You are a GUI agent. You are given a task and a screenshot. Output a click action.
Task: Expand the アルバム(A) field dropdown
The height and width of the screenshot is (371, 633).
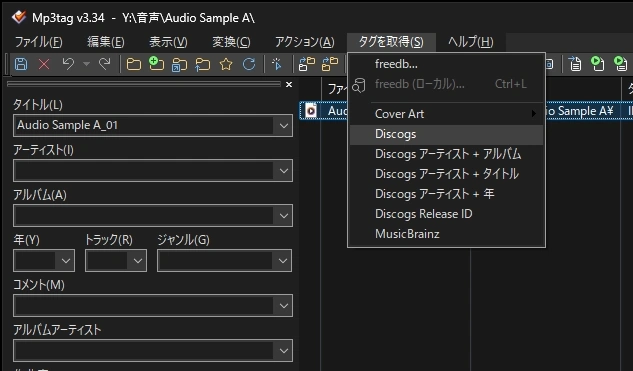(283, 216)
